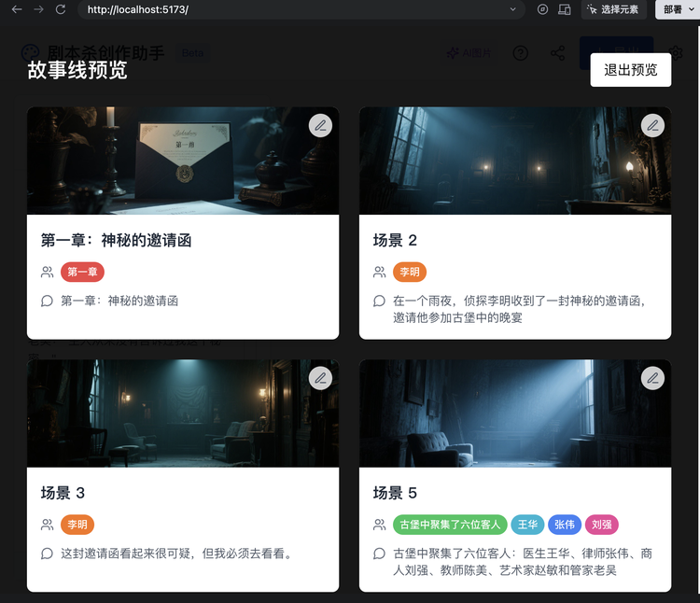
Task: Click the 场景 2 card title
Action: [x=395, y=240]
